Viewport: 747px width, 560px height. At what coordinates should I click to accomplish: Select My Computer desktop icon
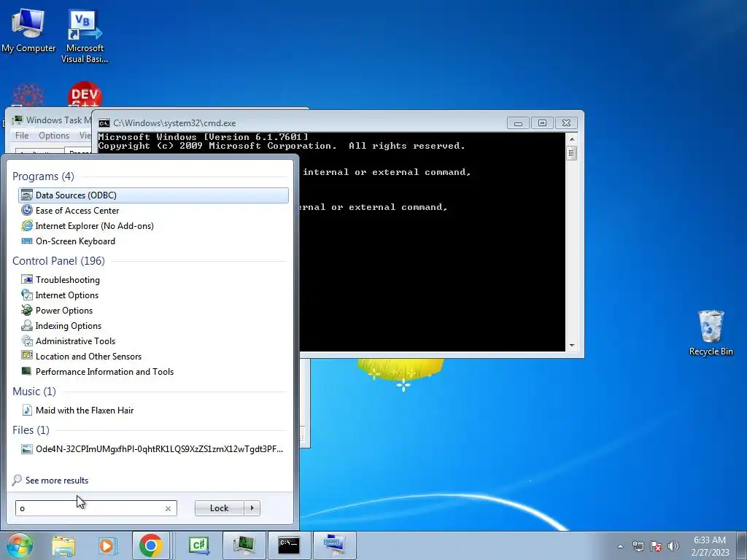[28, 30]
